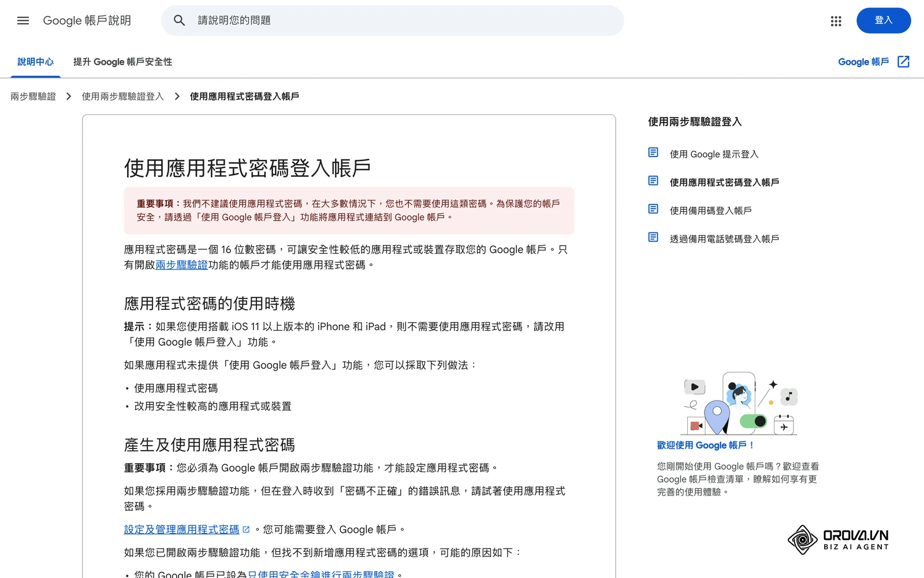Switch to the 提升 Google 帳戶安全性 tab
Screen dimensions: 924x578
click(x=122, y=62)
